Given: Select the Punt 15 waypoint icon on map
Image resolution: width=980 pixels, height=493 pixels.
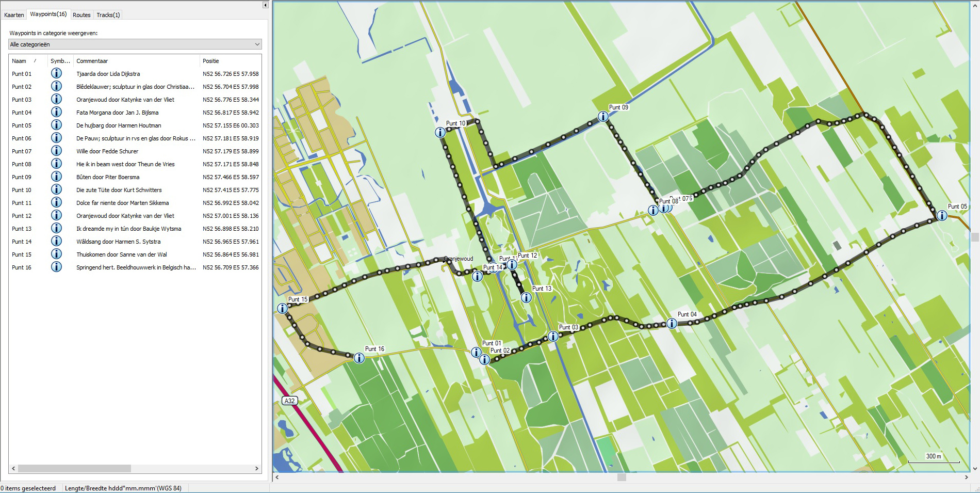Looking at the screenshot, I should pos(282,309).
